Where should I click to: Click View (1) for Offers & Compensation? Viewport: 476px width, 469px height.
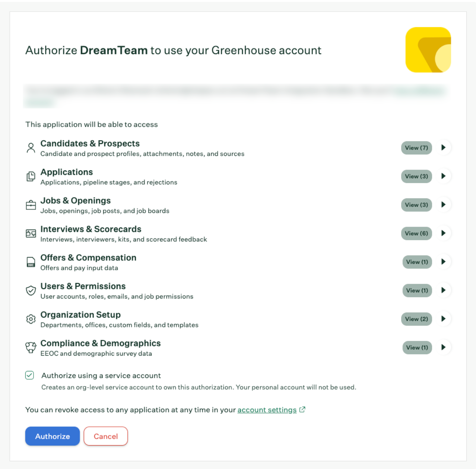point(417,262)
